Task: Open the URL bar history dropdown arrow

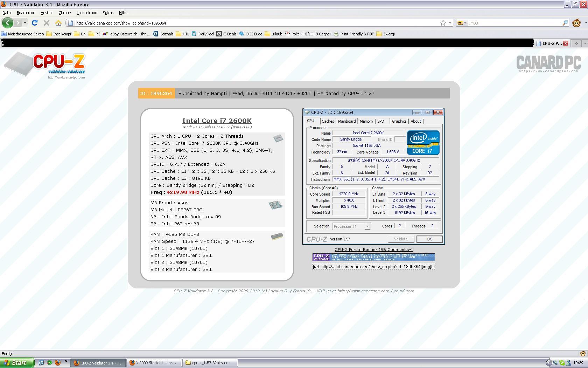Action: (450, 23)
